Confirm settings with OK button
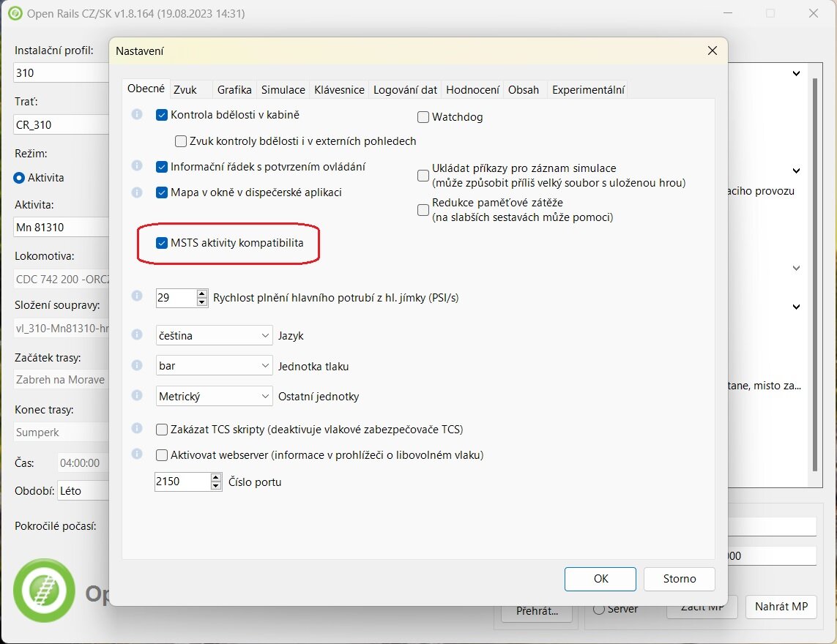This screenshot has width=837, height=644. click(600, 578)
